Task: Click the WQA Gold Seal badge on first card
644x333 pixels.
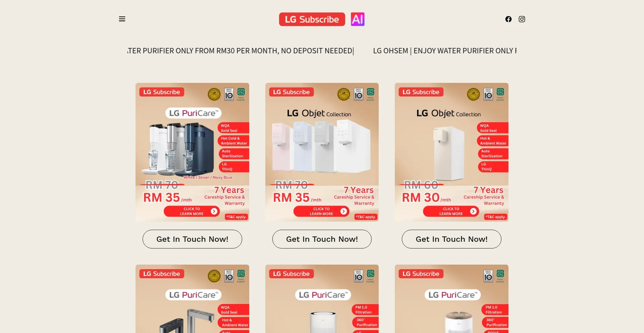Action: 233,128
